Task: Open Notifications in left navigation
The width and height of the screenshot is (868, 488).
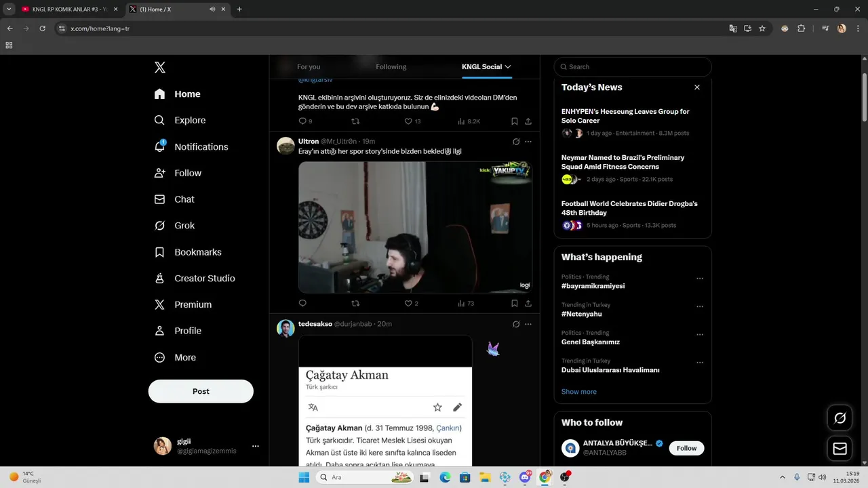Action: point(191,146)
